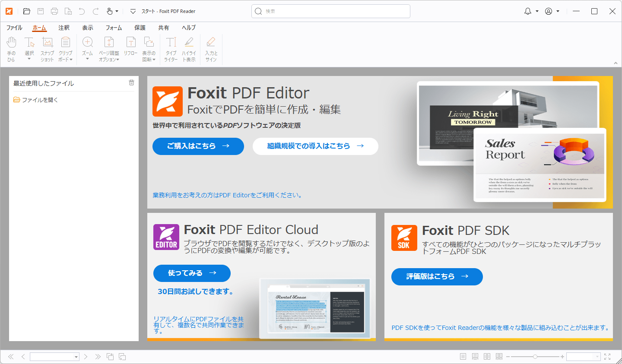Click the Print icon in quick access bar
The image size is (622, 364).
(54, 11)
